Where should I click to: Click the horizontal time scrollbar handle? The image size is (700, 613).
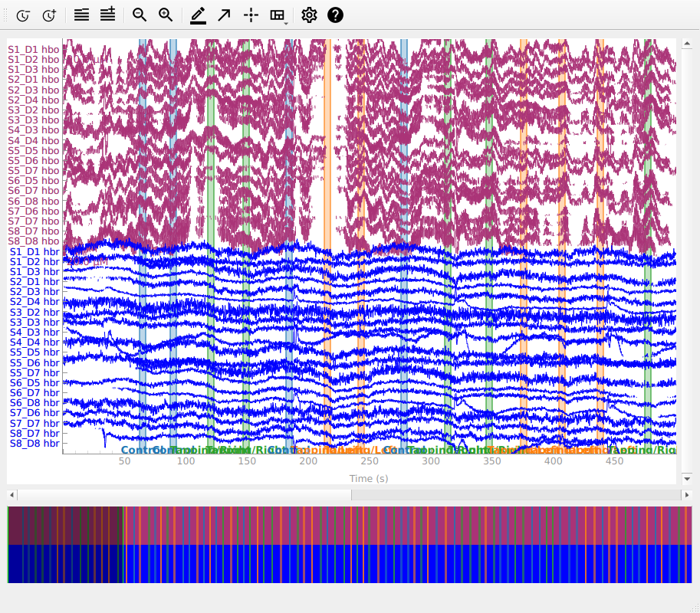pos(184,495)
